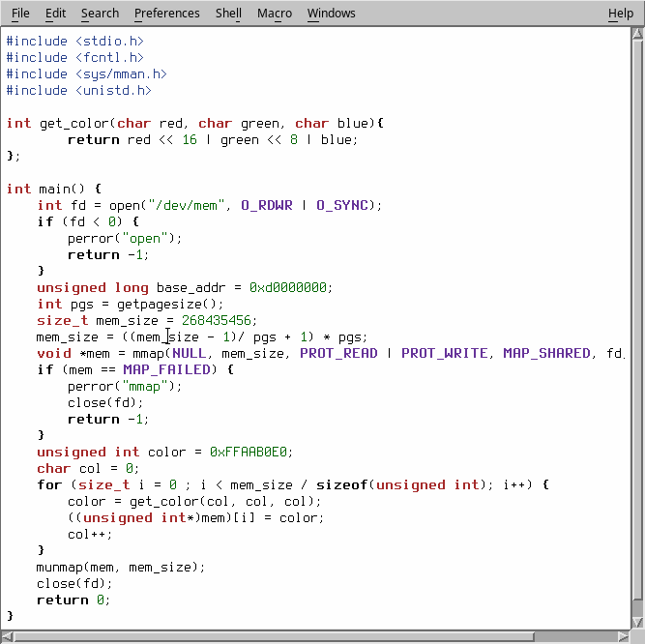This screenshot has height=644, width=645.
Task: Click the get_color function name in its definition
Action: point(73,123)
